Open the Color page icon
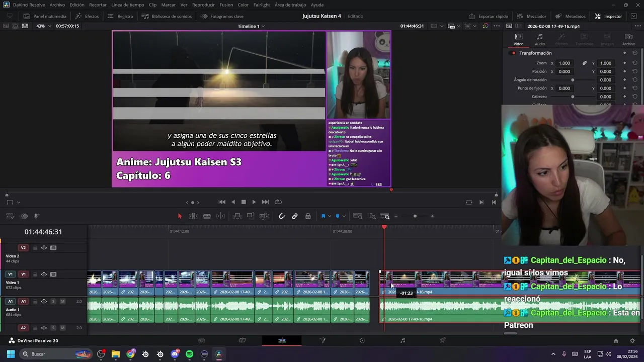 [362, 340]
